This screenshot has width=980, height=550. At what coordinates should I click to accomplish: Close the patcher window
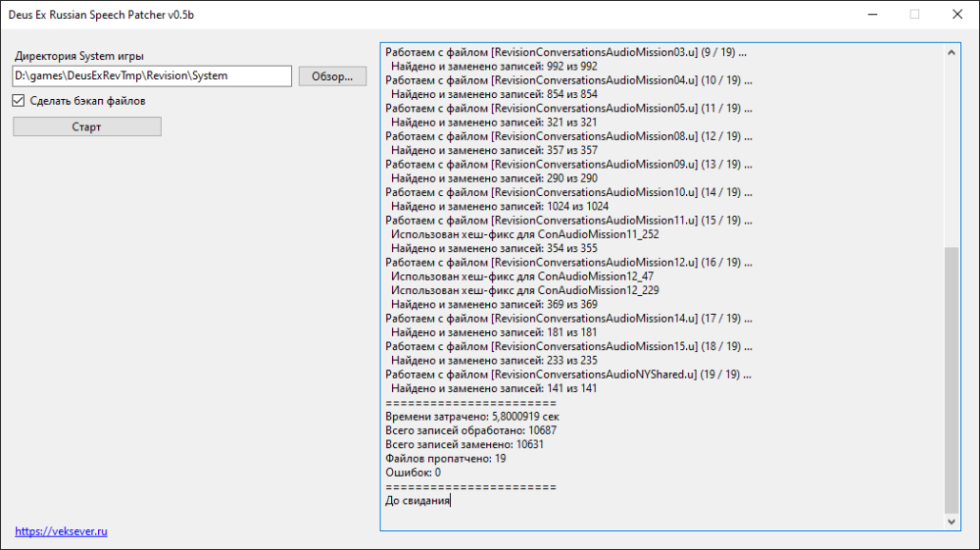[x=957, y=15]
